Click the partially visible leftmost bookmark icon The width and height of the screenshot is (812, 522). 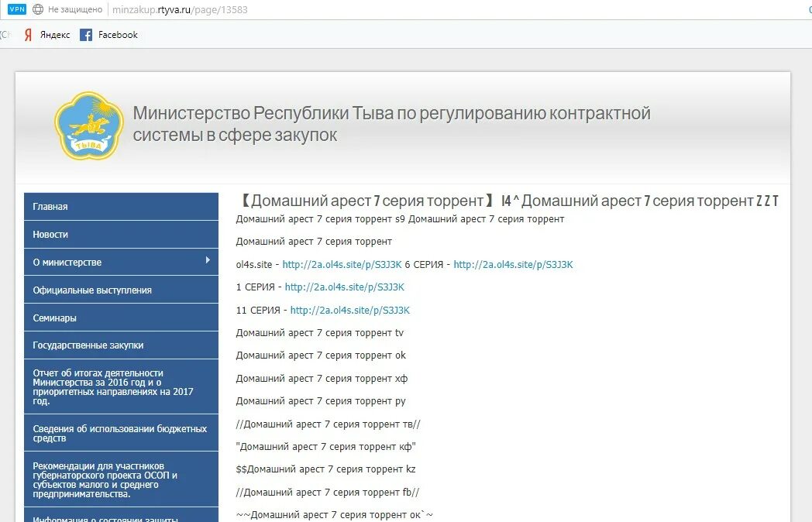pyautogui.click(x=4, y=34)
